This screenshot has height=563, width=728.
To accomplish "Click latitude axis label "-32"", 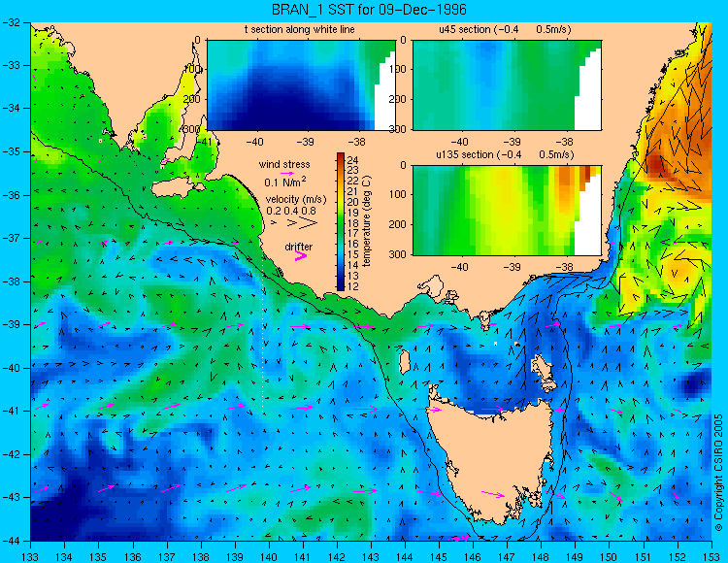I will tap(11, 22).
